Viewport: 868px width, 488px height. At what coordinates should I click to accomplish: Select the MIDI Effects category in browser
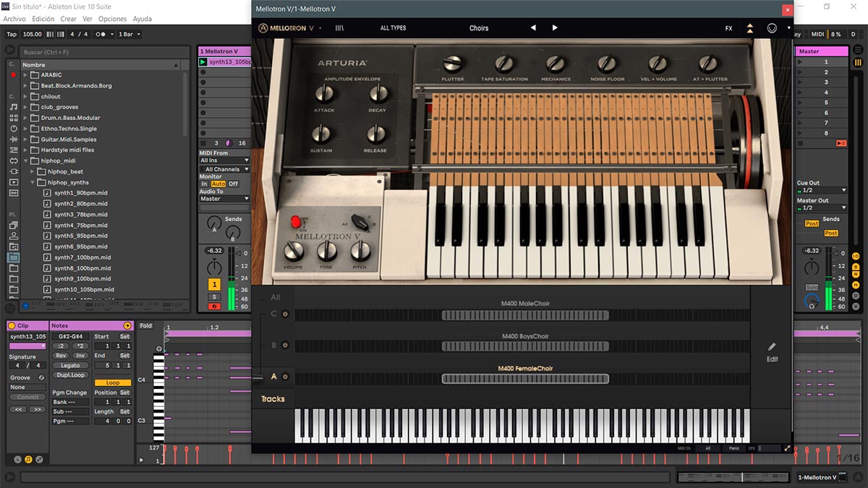[x=14, y=150]
